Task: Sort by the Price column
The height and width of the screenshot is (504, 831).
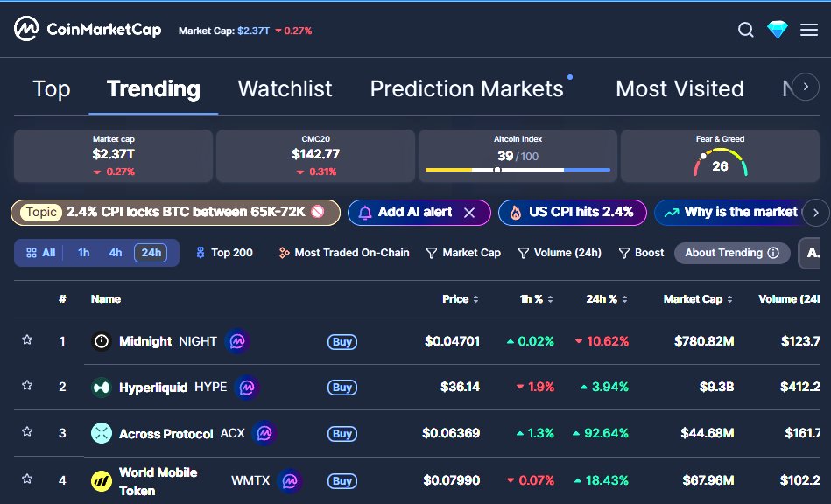Action: [461, 299]
